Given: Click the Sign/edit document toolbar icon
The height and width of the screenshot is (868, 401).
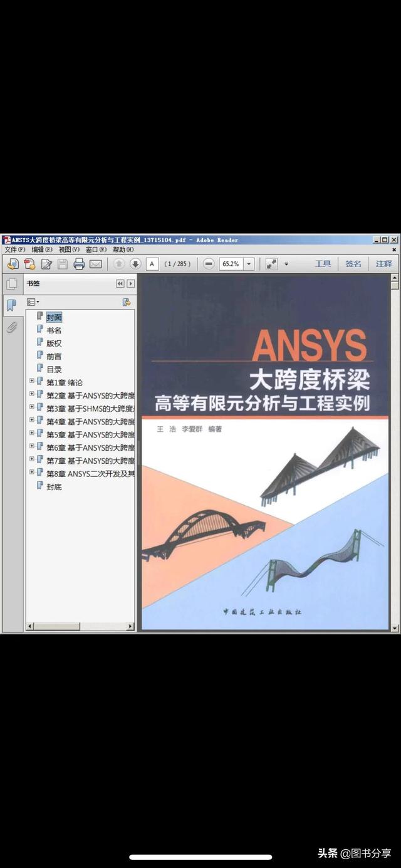Looking at the screenshot, I should click(x=46, y=264).
